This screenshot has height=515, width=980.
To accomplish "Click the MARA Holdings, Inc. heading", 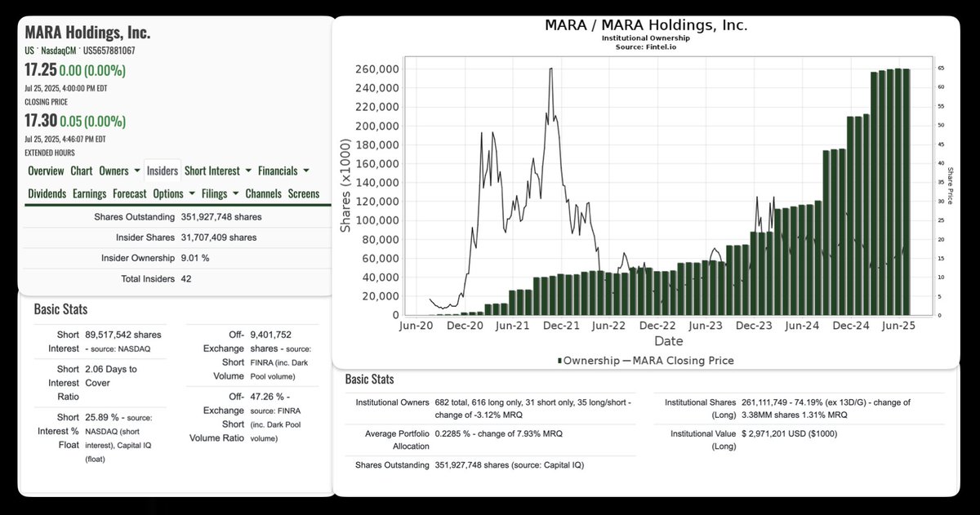I will coord(87,33).
